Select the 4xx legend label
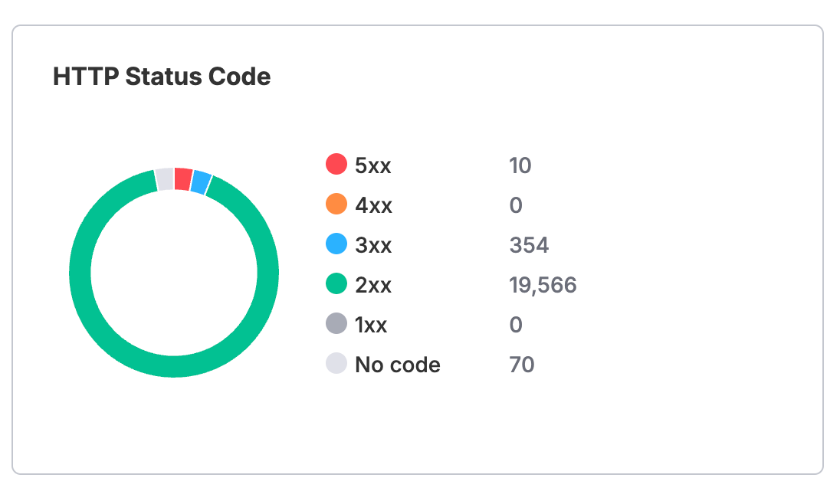This screenshot has width=840, height=504. [373, 205]
